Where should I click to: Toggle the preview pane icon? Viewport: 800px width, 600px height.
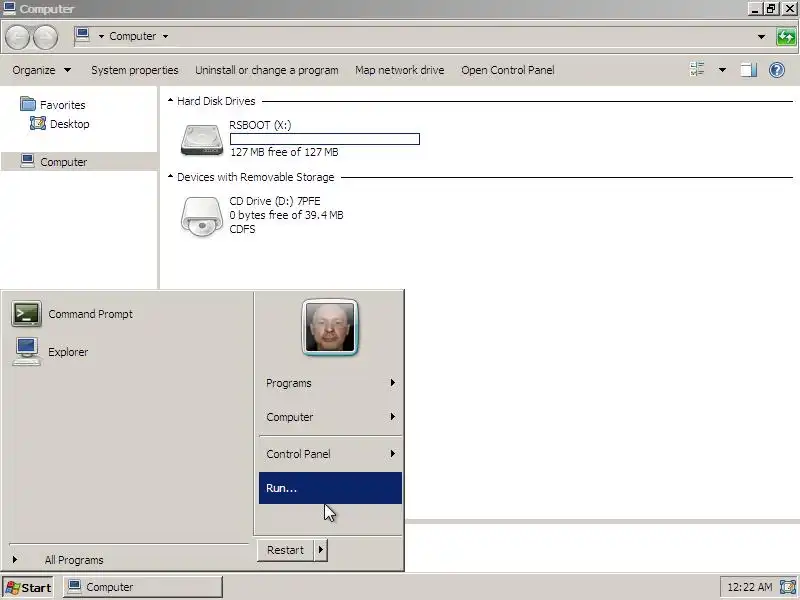tap(748, 70)
